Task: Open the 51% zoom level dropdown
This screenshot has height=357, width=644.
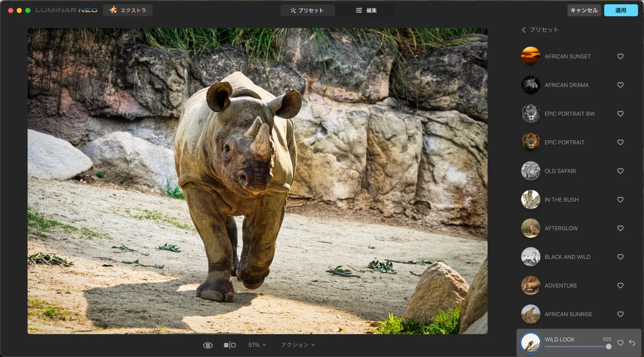Action: point(257,345)
